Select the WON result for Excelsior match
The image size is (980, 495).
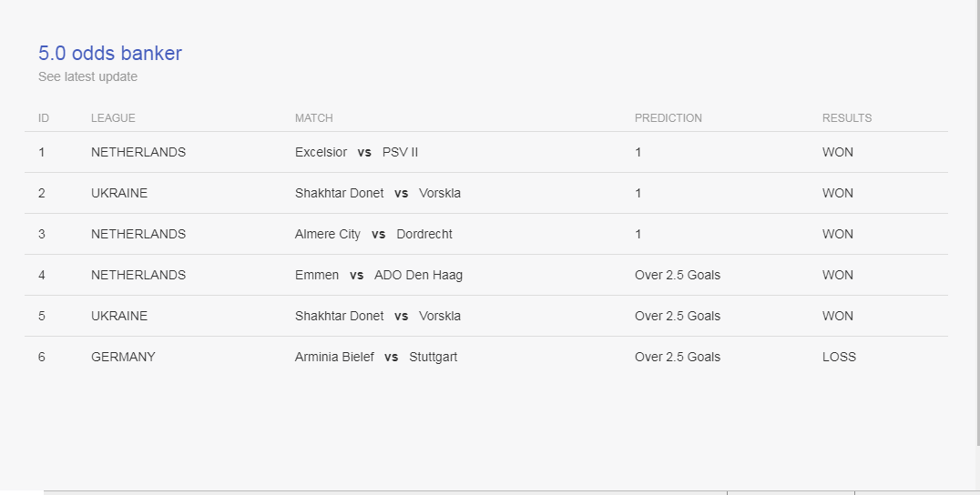tap(838, 152)
